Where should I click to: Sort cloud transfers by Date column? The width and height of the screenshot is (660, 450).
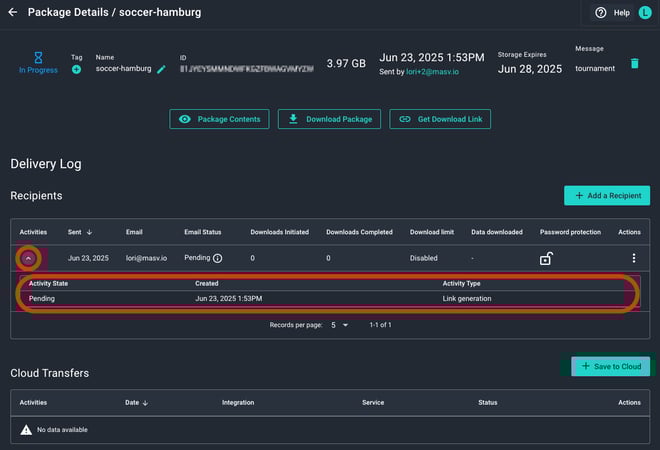(136, 402)
